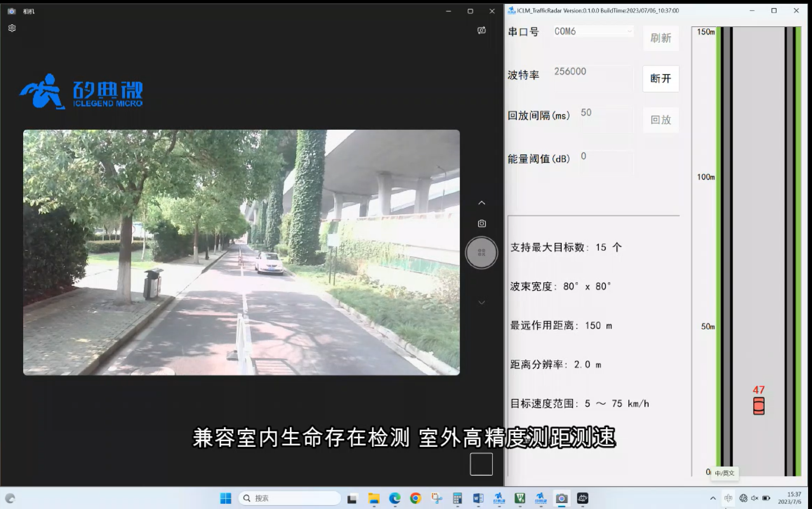Click the 100m marker on radar scale
This screenshot has height=509, width=812.
pos(706,177)
